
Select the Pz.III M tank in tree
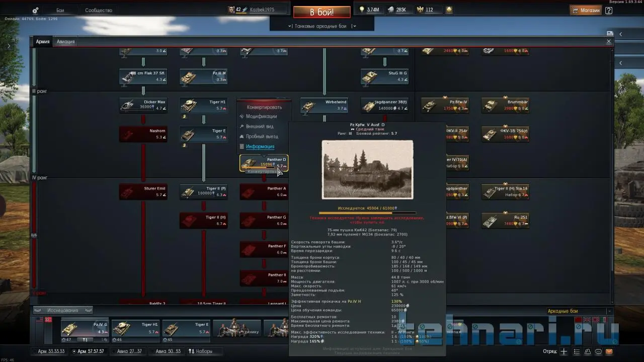click(203, 76)
